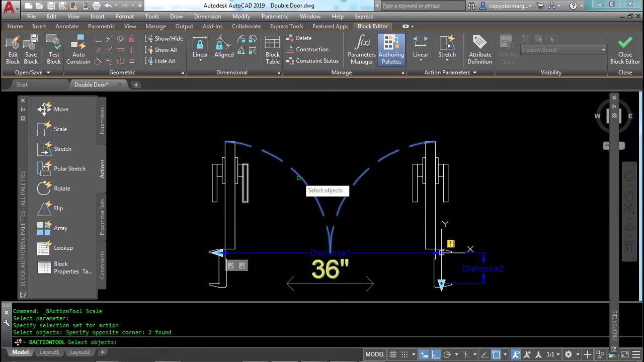Open the Geometric panel dialog launcher
The height and width of the screenshot is (362, 644).
click(x=183, y=73)
